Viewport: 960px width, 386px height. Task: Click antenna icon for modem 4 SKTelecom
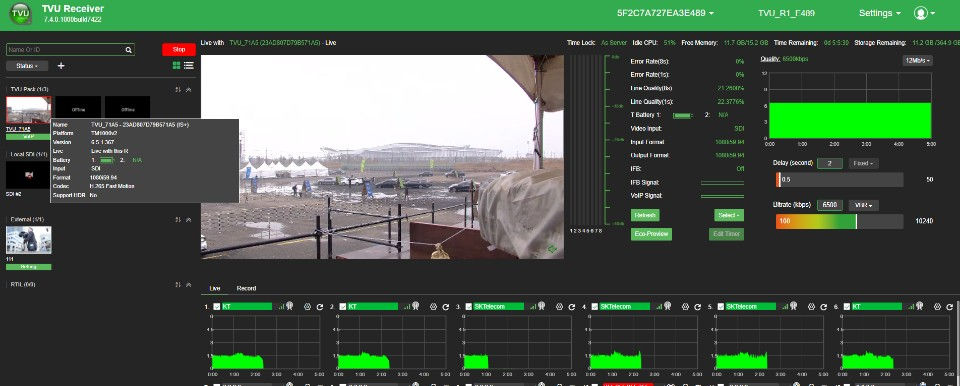[x=667, y=306]
